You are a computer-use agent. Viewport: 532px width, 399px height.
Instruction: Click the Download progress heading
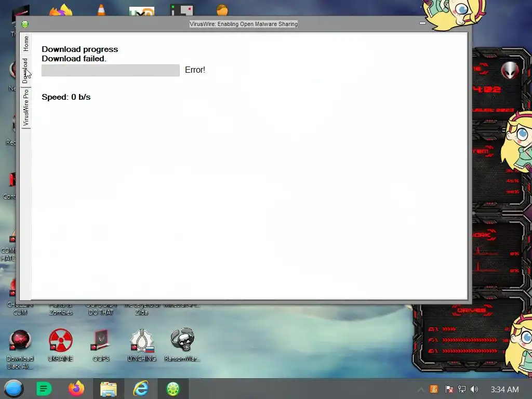[79, 49]
